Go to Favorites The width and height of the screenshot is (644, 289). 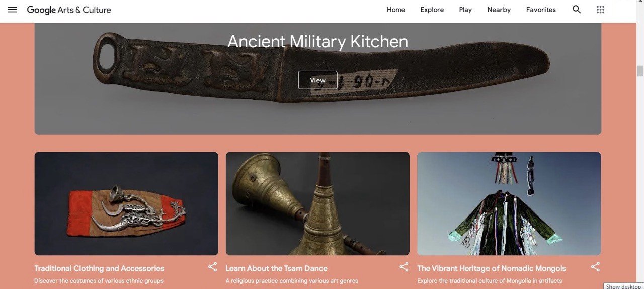tap(541, 10)
